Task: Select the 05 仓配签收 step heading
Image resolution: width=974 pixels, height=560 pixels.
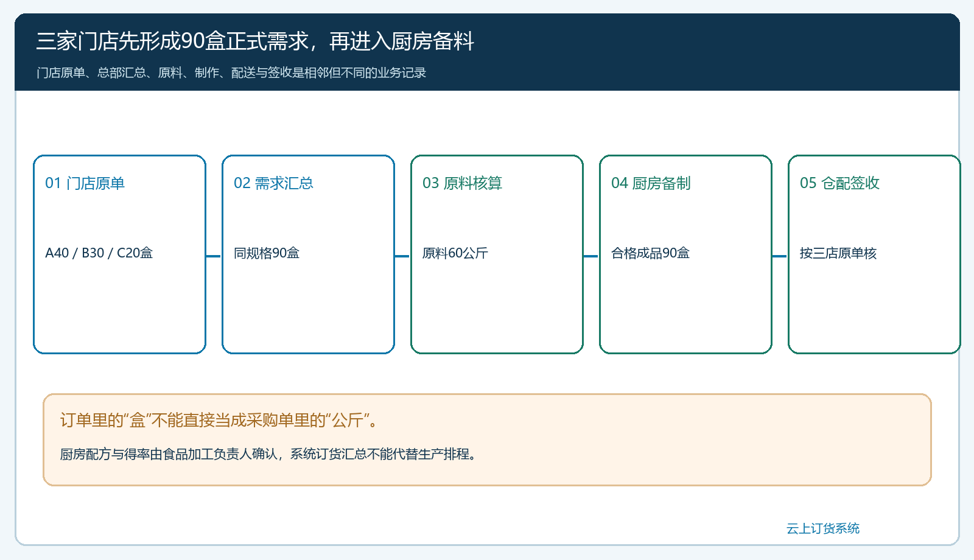Action: click(x=839, y=183)
